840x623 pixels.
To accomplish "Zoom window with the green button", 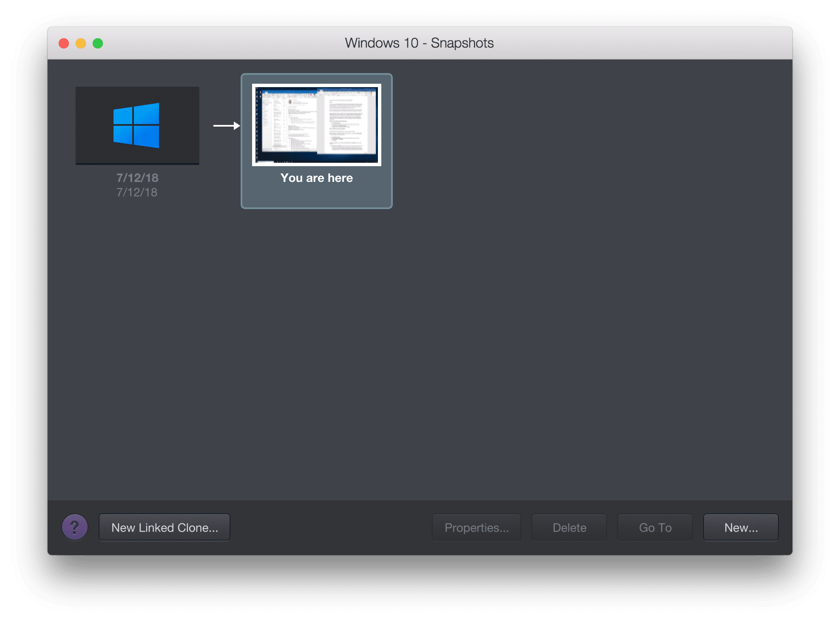I will 98,43.
